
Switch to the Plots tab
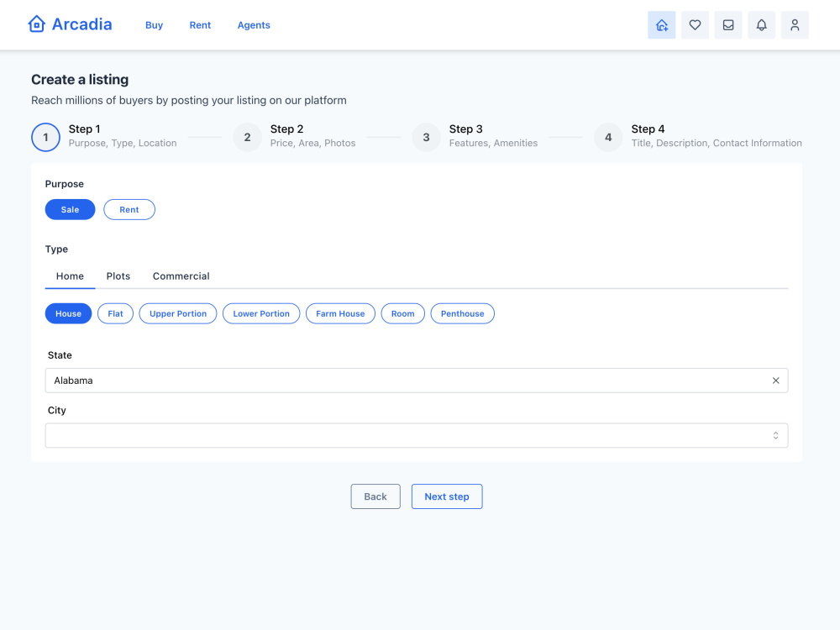(118, 276)
